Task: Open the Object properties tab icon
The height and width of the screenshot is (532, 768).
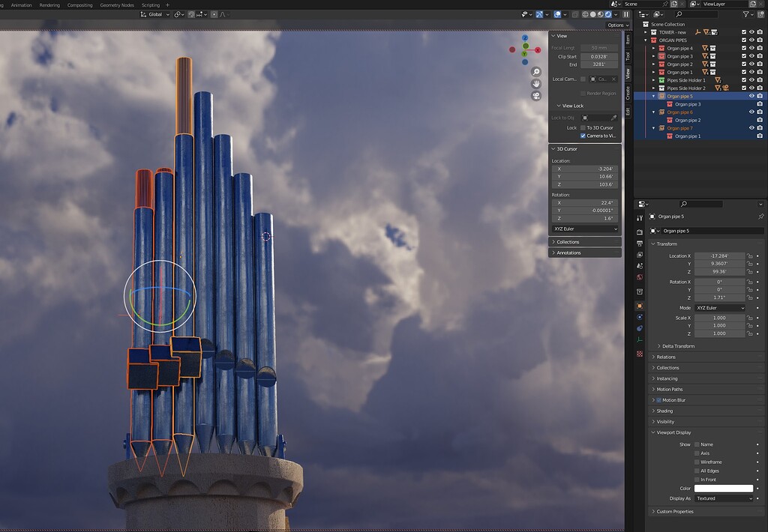Action: (639, 306)
